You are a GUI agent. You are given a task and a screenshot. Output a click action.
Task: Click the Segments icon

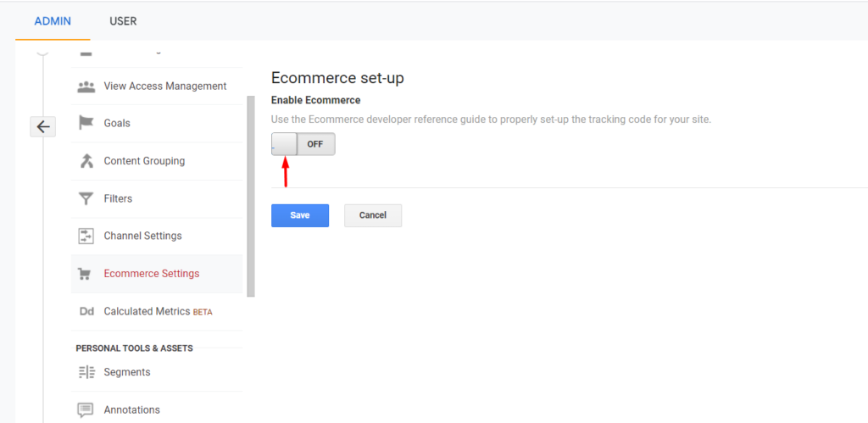(x=87, y=372)
